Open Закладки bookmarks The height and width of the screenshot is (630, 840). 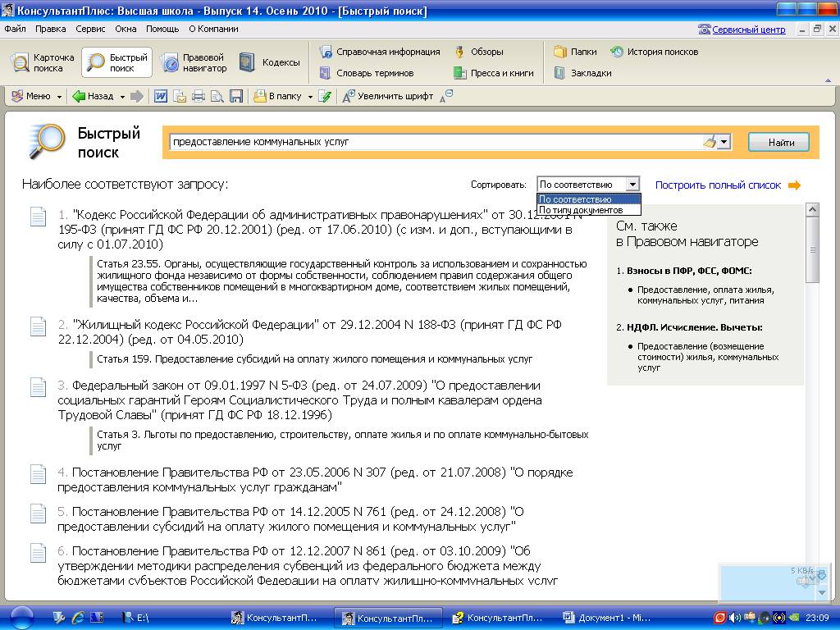pos(582,73)
